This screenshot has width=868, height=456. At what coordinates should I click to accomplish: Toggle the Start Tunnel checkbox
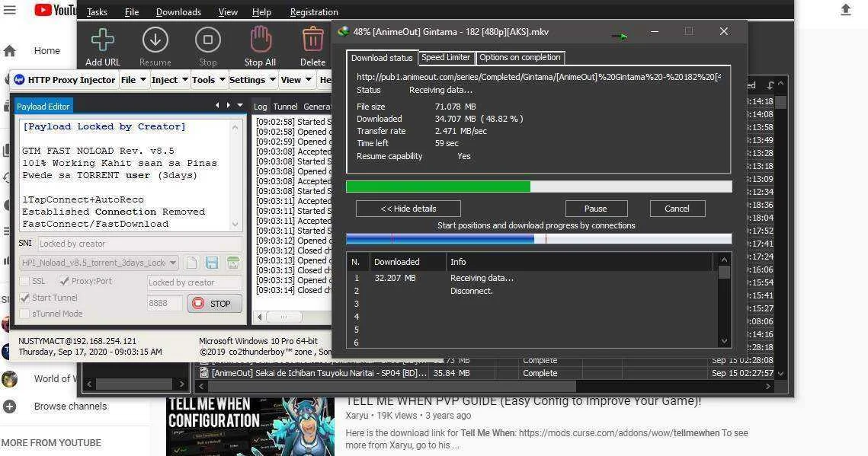coord(24,298)
